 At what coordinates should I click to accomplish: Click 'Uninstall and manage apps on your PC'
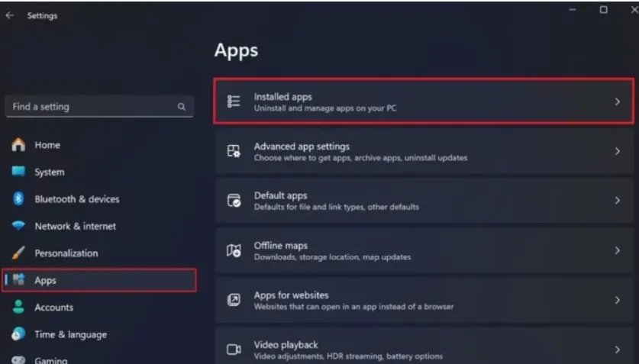click(x=324, y=108)
